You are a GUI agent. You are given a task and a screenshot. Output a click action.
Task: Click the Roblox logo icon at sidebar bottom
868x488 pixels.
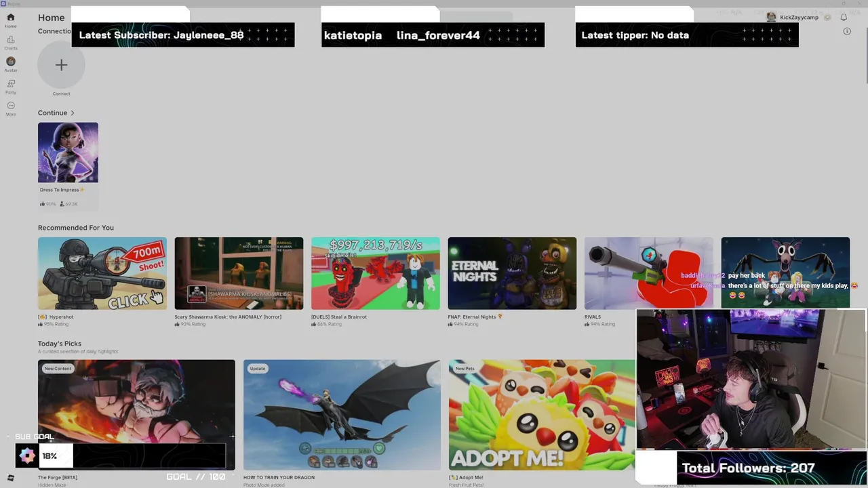tap(10, 478)
